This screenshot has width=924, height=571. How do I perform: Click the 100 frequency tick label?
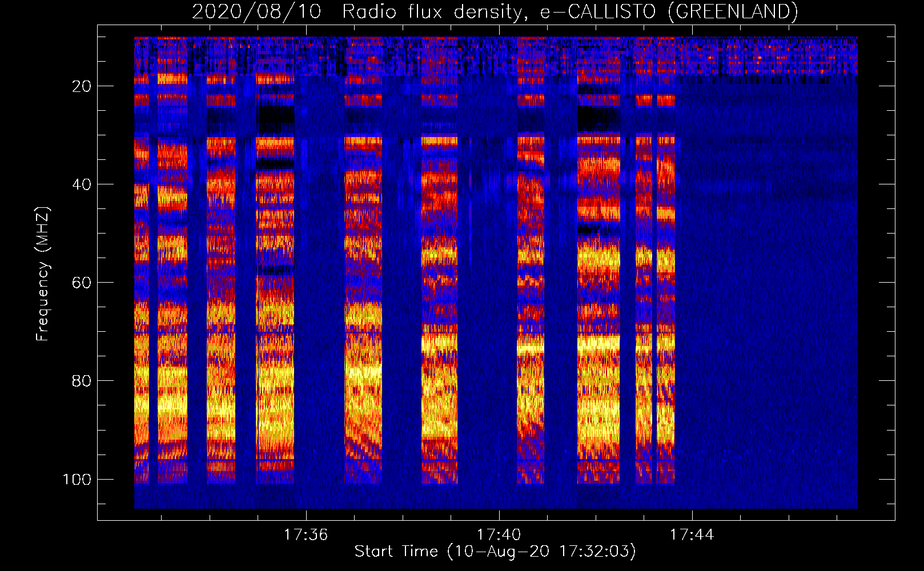pos(77,479)
